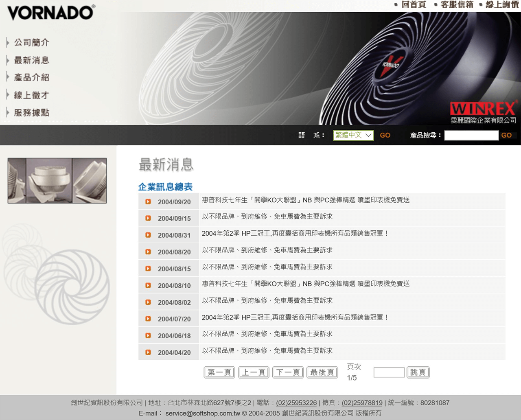The image size is (521, 420).
Task: Open 公司簡介 in the side menu
Action: pos(31,42)
